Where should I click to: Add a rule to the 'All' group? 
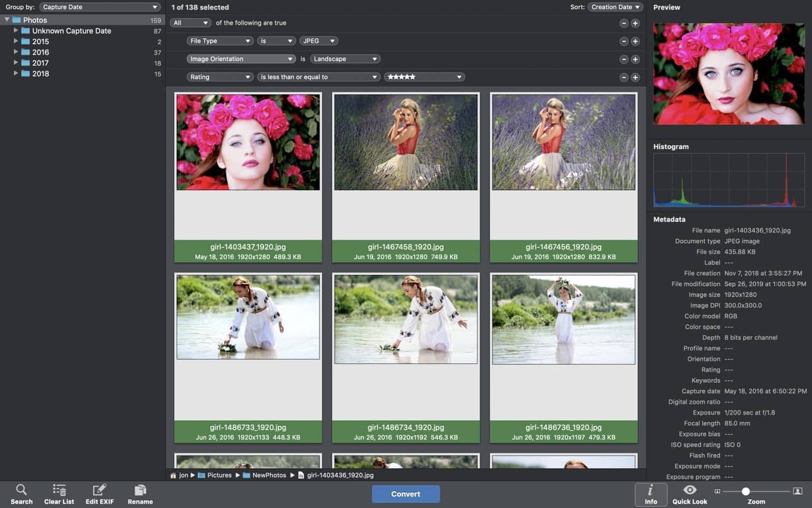(x=635, y=23)
